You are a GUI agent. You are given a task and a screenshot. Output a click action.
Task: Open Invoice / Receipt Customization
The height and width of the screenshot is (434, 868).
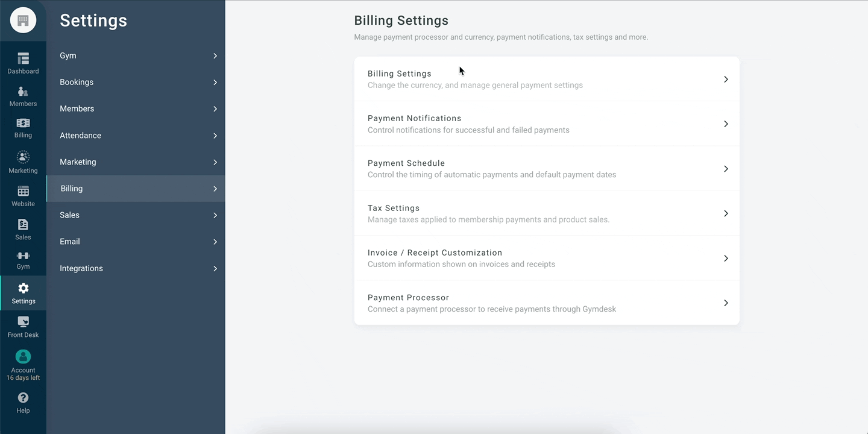pos(546,258)
